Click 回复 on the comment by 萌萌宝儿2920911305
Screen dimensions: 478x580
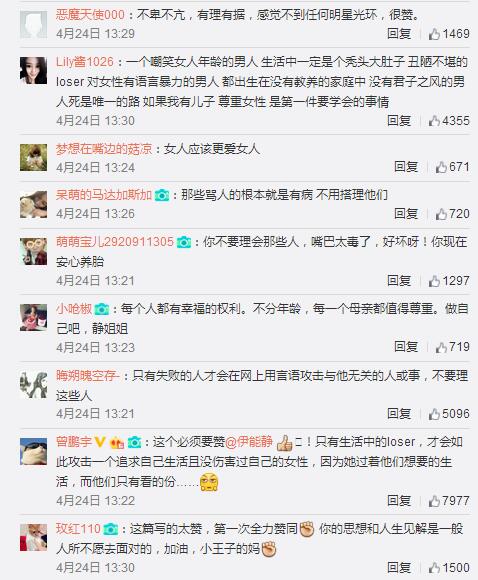coord(399,281)
